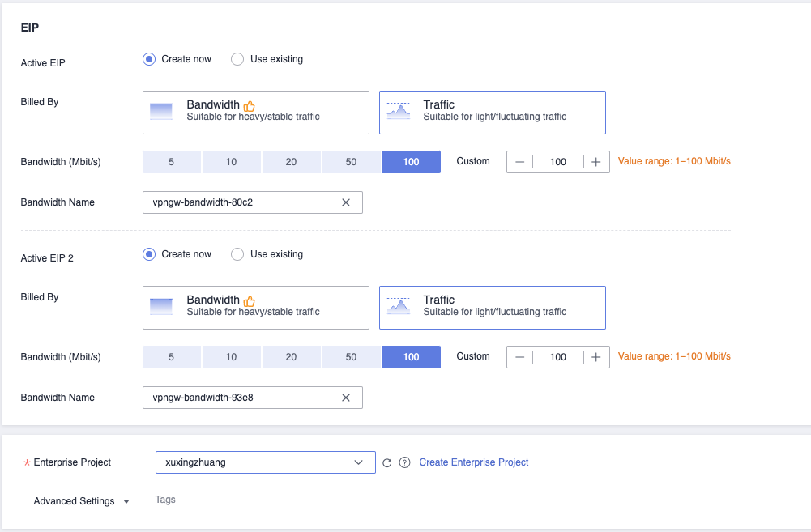Select 'Use existing' for Active EIP 2
The width and height of the screenshot is (811, 532).
click(237, 254)
